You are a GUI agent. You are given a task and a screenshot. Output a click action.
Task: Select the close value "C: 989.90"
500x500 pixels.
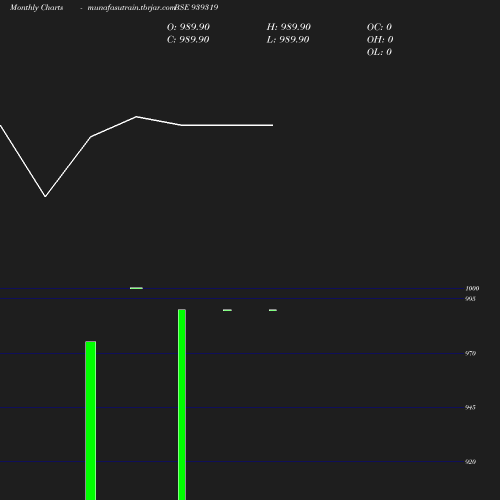188,40
